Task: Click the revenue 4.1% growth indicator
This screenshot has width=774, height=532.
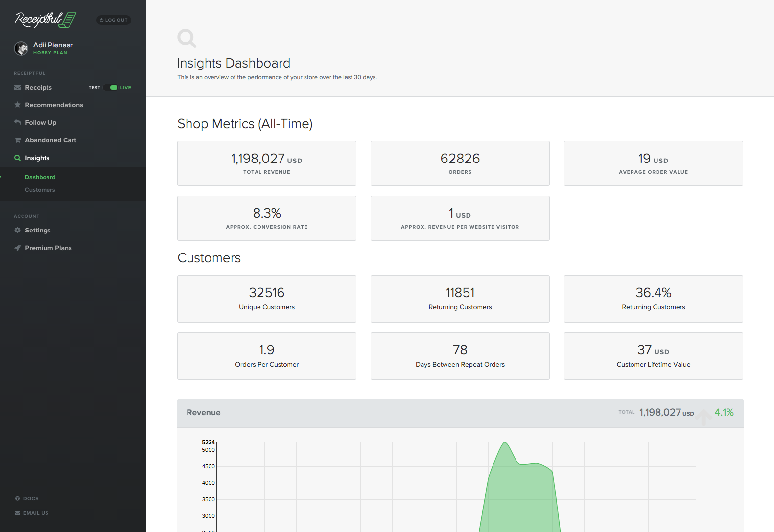Action: tap(724, 412)
